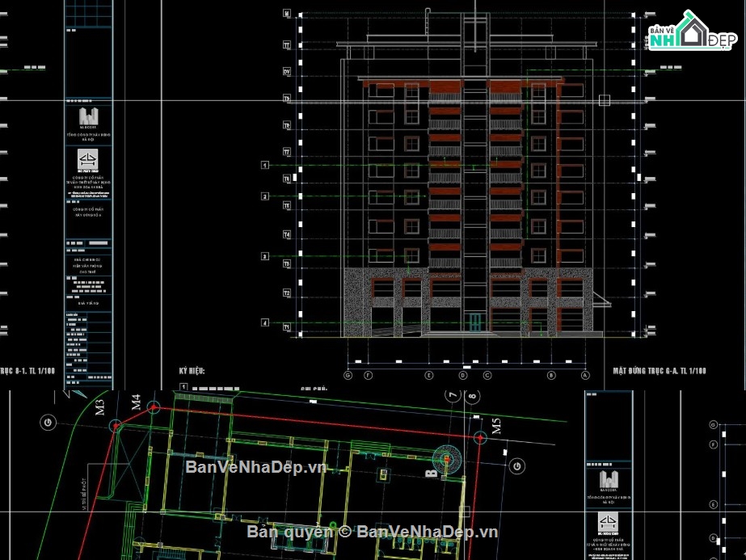Click the canopy on the elevation's right side
The width and height of the screenshot is (746, 560).
click(601, 300)
